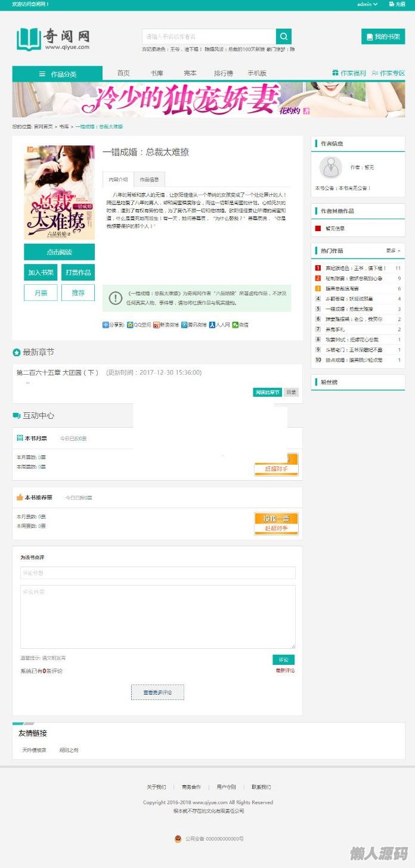Click the exclamation notice icon

click(116, 298)
